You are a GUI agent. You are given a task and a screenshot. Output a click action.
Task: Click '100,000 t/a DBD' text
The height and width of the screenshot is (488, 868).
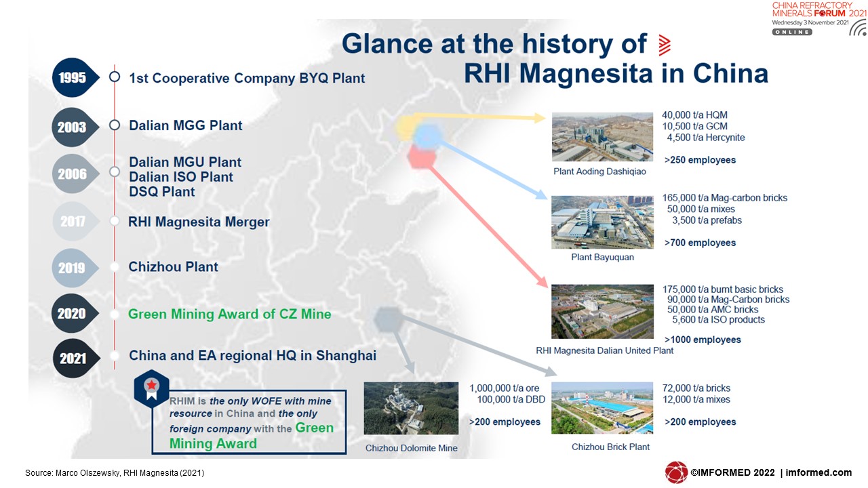point(510,400)
